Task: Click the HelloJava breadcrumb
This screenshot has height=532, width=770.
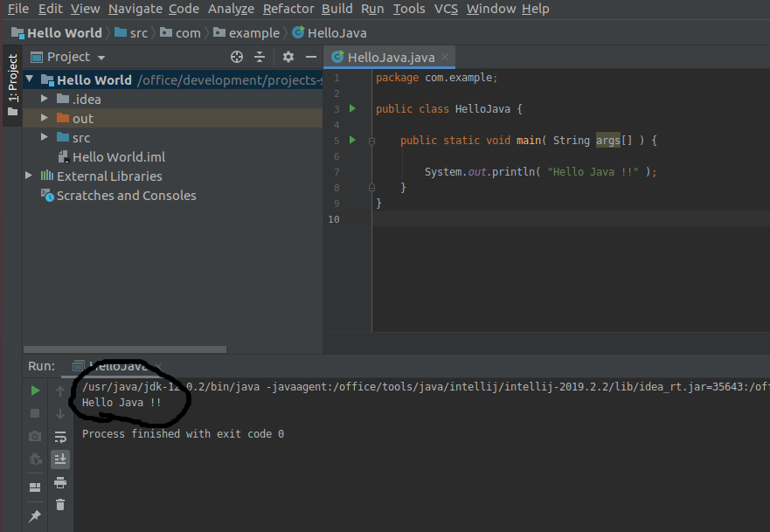Action: [x=330, y=33]
